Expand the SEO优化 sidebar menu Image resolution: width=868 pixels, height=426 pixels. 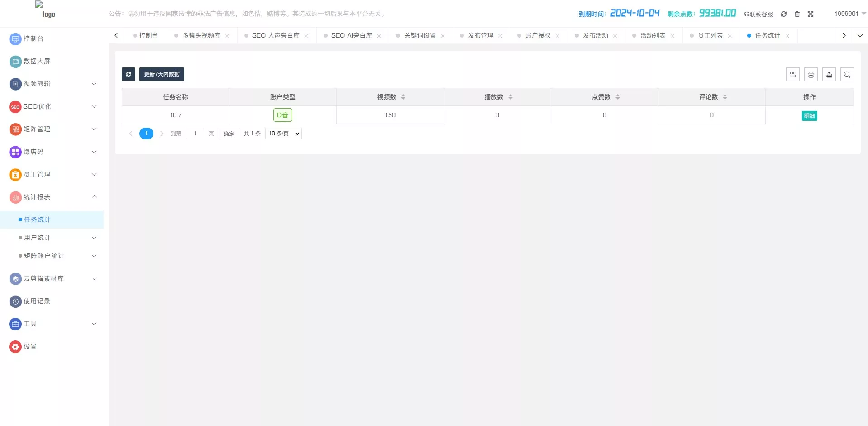94,107
